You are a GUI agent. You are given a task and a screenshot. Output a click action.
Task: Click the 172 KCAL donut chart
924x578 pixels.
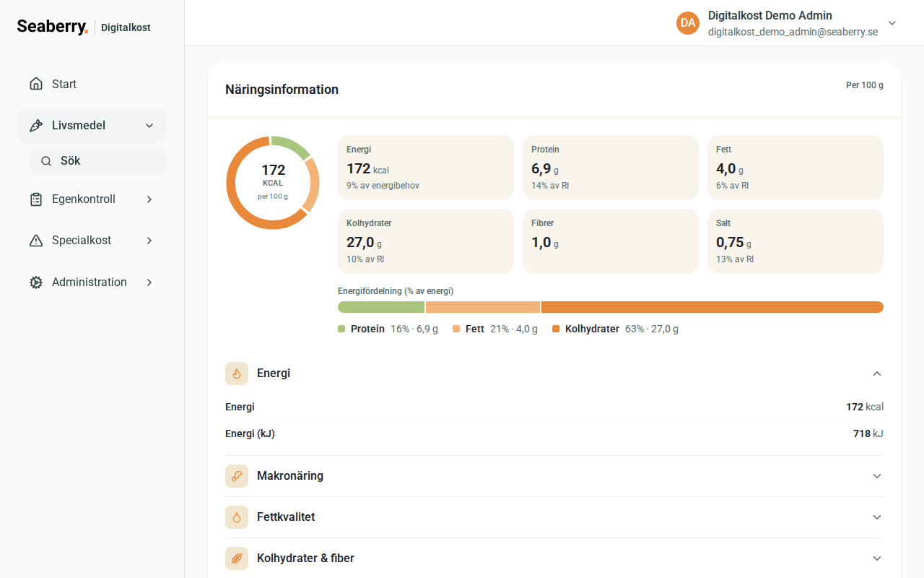[x=273, y=183]
